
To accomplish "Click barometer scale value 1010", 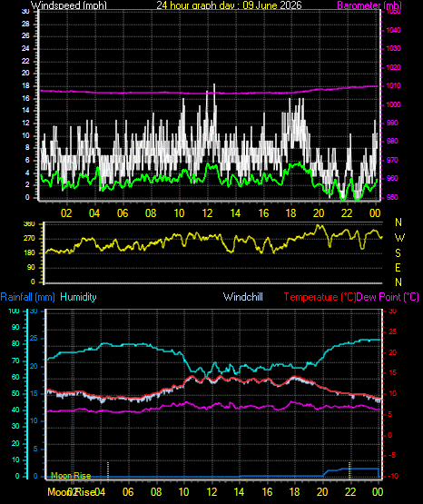I will [393, 86].
